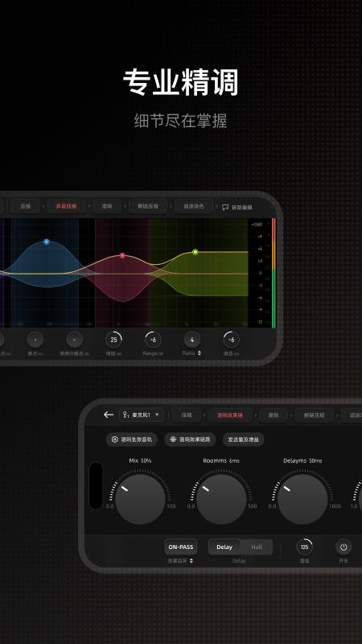This screenshot has width=362, height=644.
Task: Select the pink EQ band node
Action: 122,255
